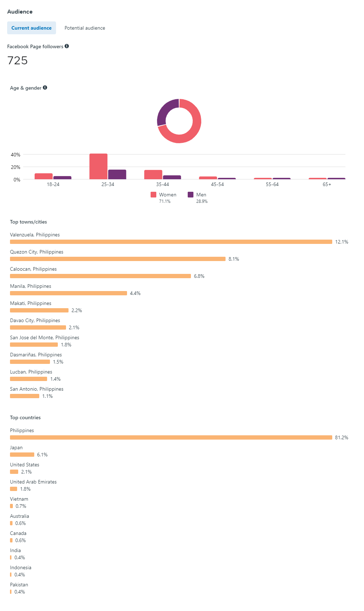The height and width of the screenshot is (611, 364).
Task: Expand the Top towns/cities section
Action: (29, 222)
